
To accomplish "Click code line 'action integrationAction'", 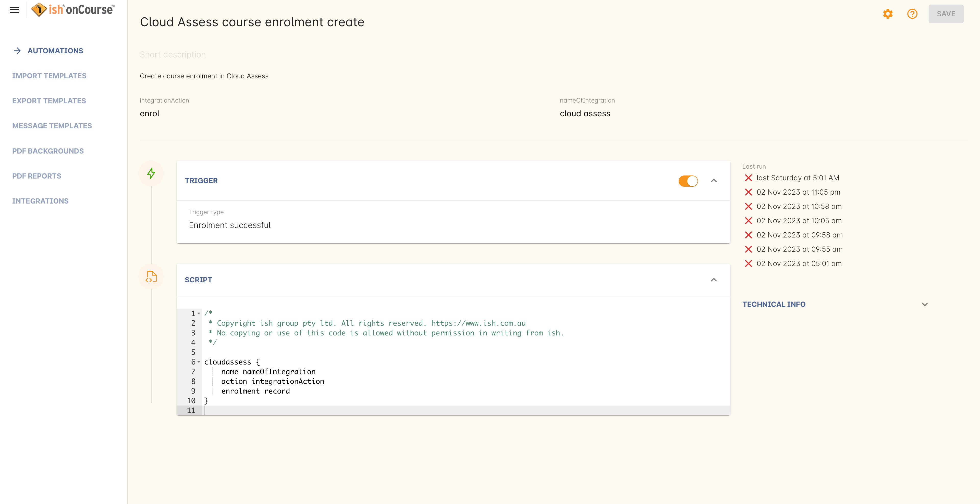I will 272,382.
